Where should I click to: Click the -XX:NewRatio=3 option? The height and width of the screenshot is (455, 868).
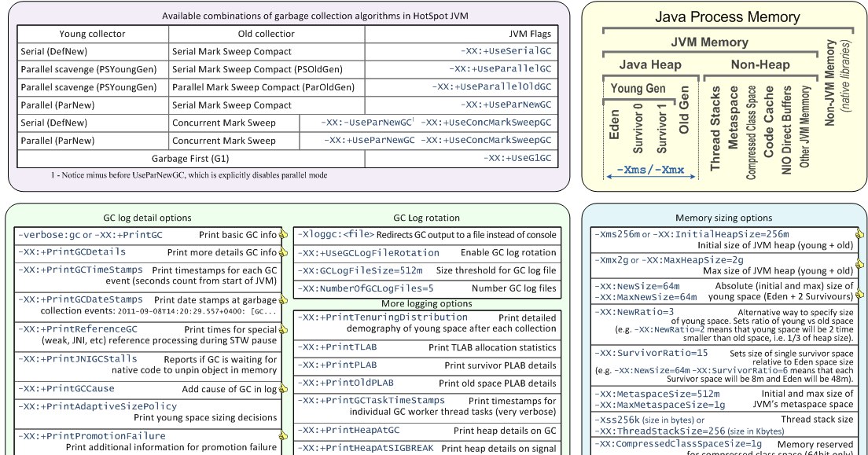point(634,312)
